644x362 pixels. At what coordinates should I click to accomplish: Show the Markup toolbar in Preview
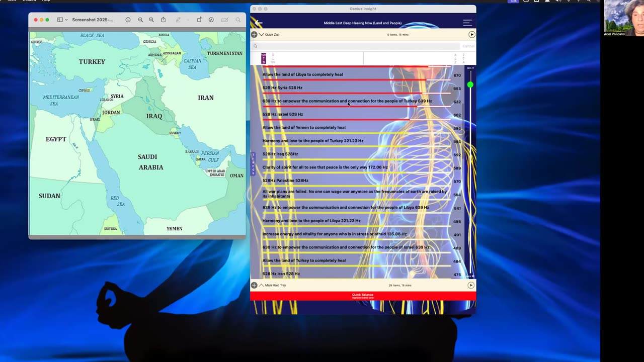[211, 20]
